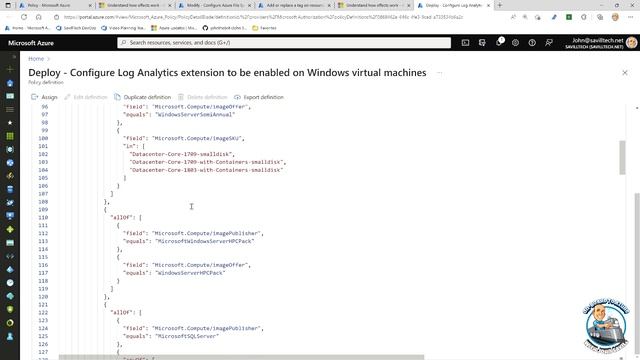Open Directories and subscriptions filter icon
This screenshot has height=360, width=640.
(x=482, y=42)
